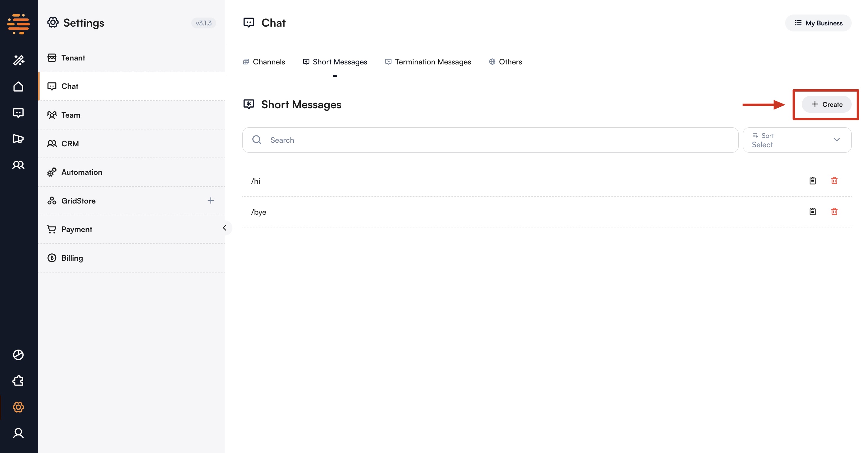Expand GridStore with the plus icon

[211, 200]
